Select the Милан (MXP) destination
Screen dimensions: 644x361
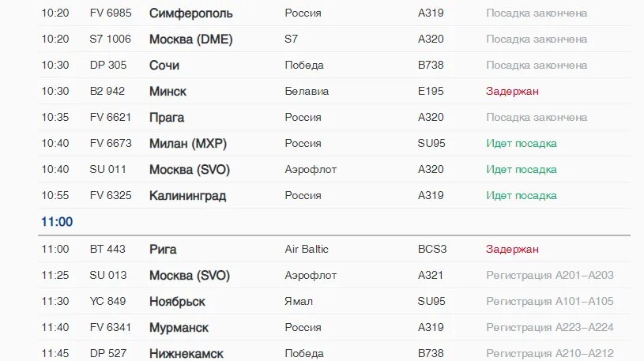point(188,143)
